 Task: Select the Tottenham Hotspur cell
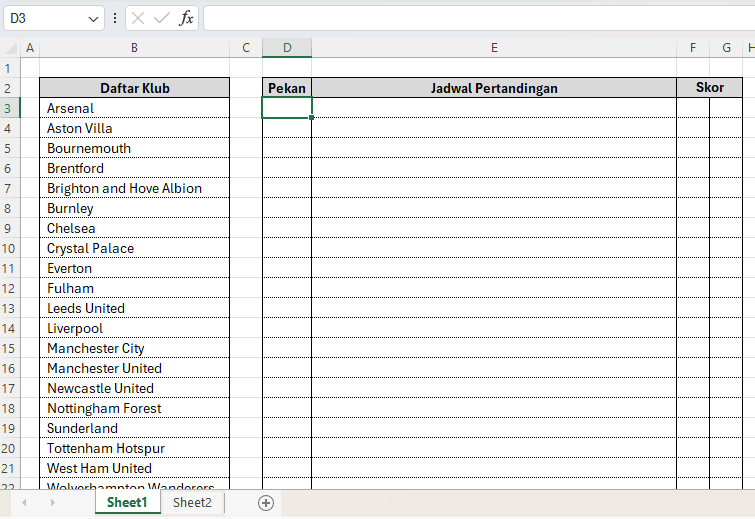[134, 448]
